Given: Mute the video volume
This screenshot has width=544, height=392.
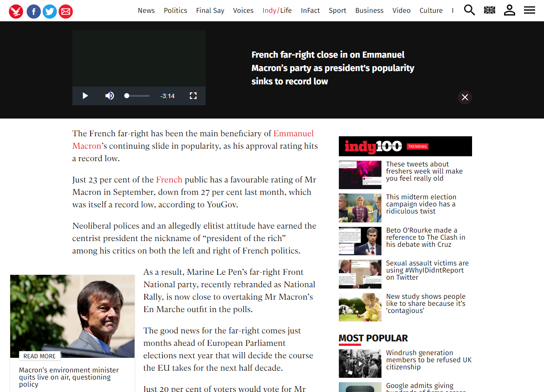Looking at the screenshot, I should click(109, 96).
